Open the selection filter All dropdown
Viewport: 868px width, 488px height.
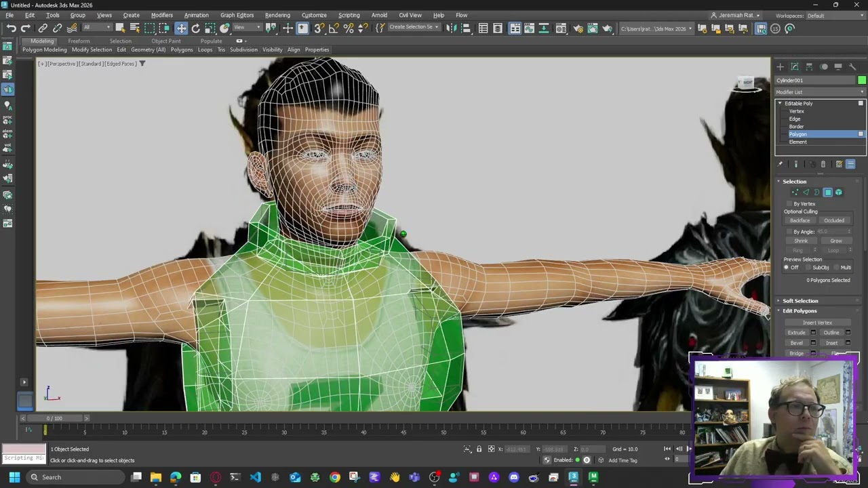click(x=96, y=28)
